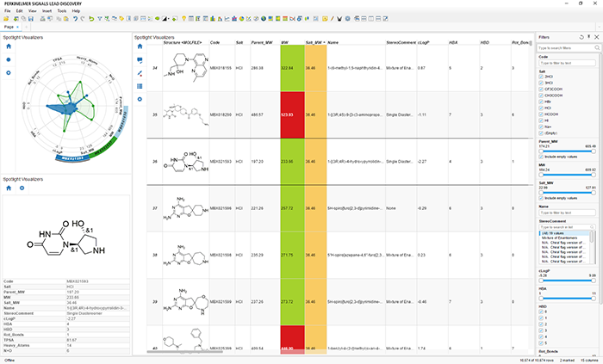Click the table horizontal scrollbar
Image resolution: width=603 pixels, height=364 pixels.
pyautogui.click(x=184, y=351)
